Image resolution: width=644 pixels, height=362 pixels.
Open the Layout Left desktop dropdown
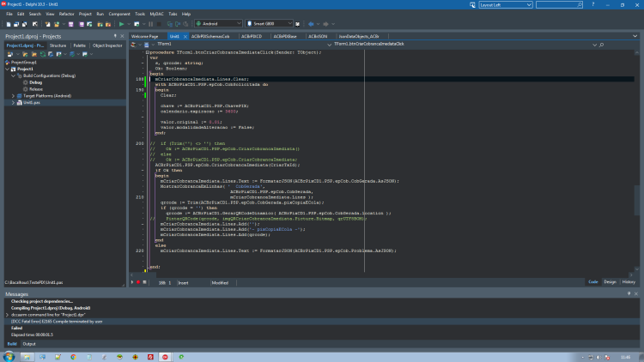pyautogui.click(x=529, y=5)
